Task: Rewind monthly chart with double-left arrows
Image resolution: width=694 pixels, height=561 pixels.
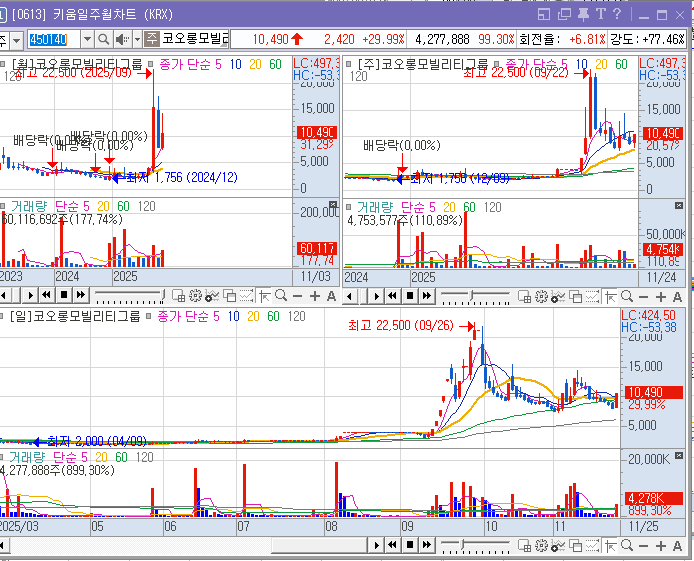Action: (x=46, y=295)
